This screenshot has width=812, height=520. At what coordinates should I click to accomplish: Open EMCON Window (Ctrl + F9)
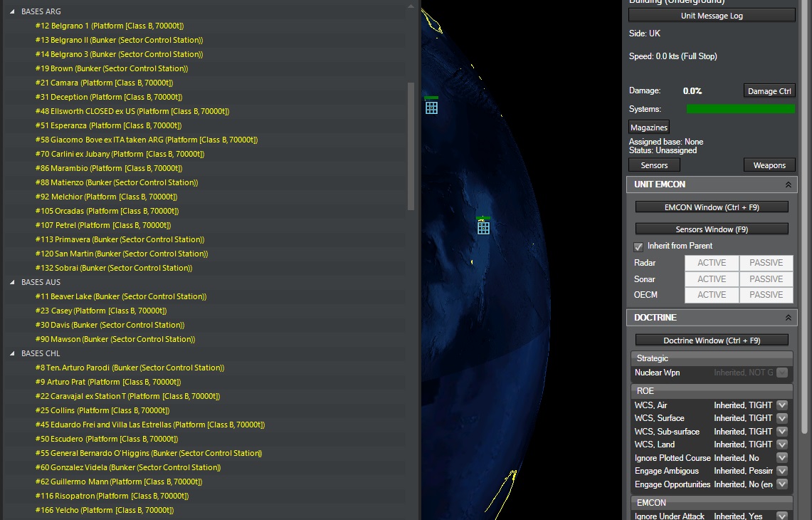tap(712, 207)
